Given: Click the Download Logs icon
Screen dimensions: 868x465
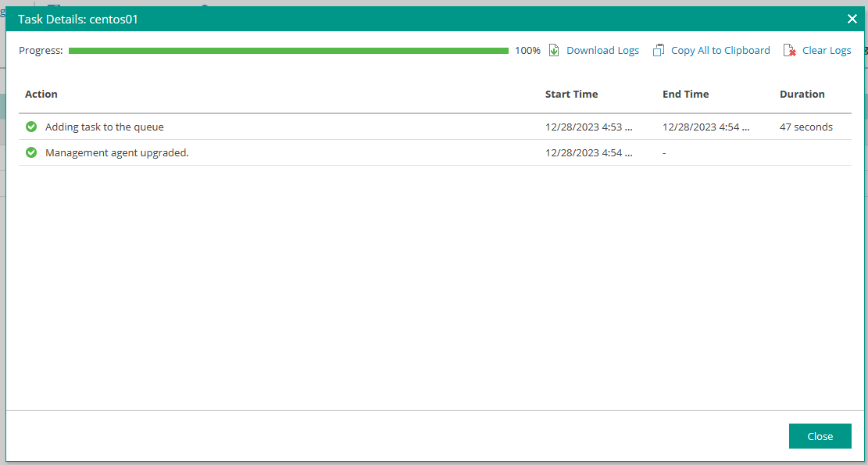Looking at the screenshot, I should pyautogui.click(x=554, y=50).
